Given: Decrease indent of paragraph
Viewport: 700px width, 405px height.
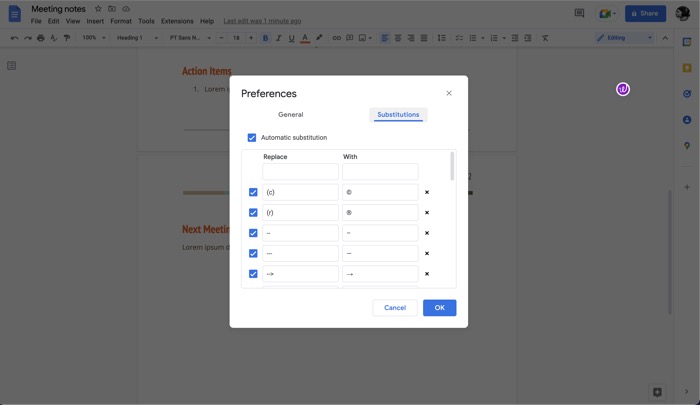Looking at the screenshot, I should click(x=515, y=38).
